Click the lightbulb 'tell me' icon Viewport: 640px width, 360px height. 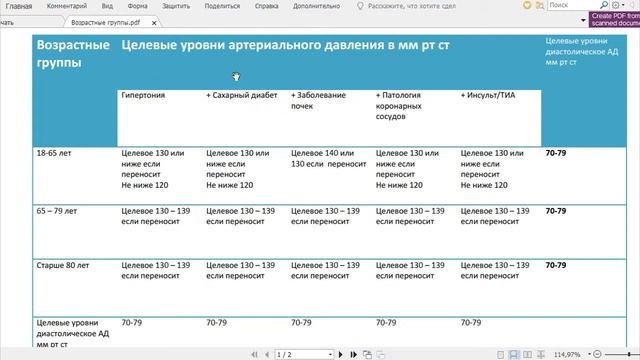pos(360,6)
